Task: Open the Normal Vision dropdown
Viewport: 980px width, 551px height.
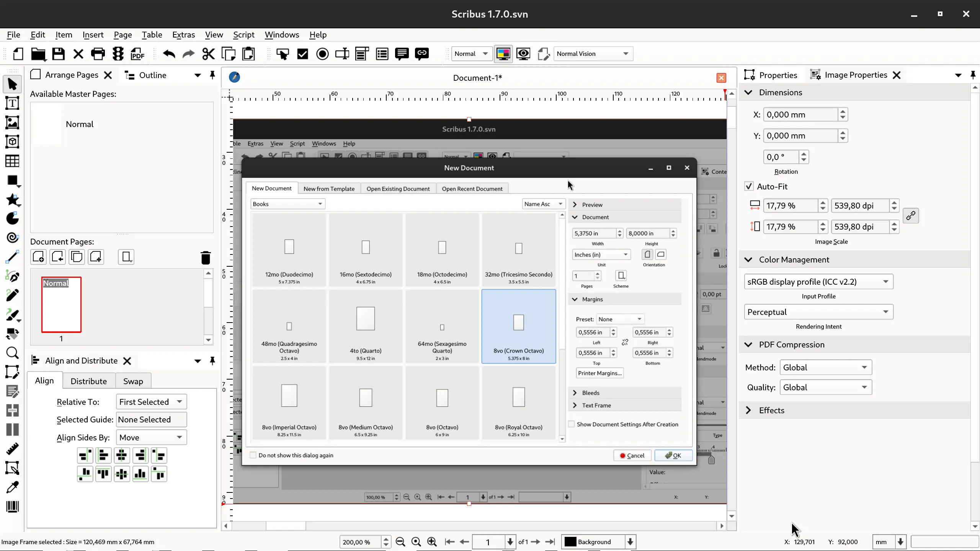Action: (x=593, y=54)
